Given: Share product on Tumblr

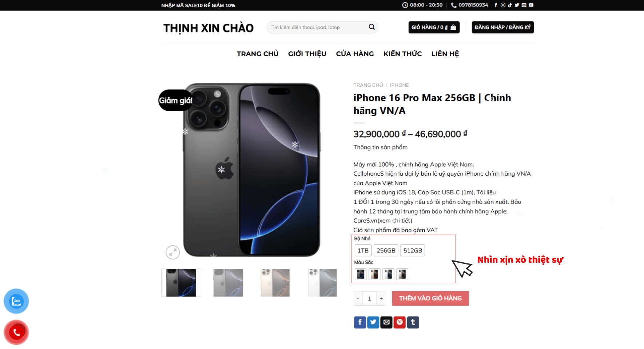Looking at the screenshot, I should pos(413,322).
